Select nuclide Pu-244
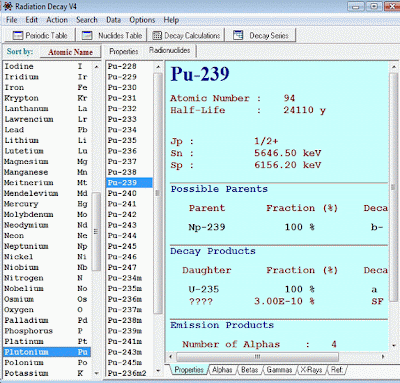400x383 pixels. coord(129,236)
